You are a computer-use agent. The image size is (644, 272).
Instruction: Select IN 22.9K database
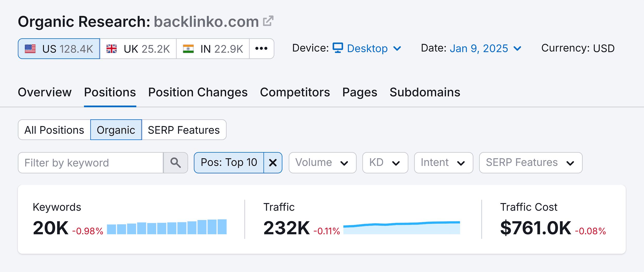pyautogui.click(x=213, y=49)
